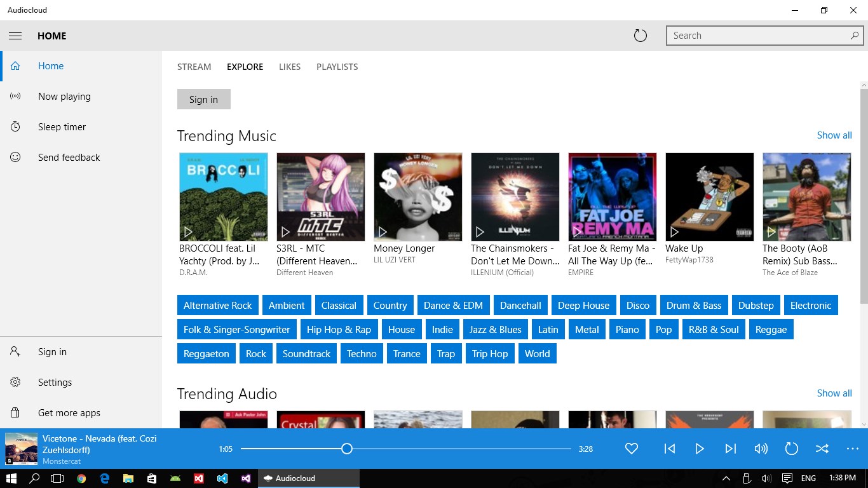The image size is (868, 488).
Task: Show all Trending Music
Action: tap(834, 135)
